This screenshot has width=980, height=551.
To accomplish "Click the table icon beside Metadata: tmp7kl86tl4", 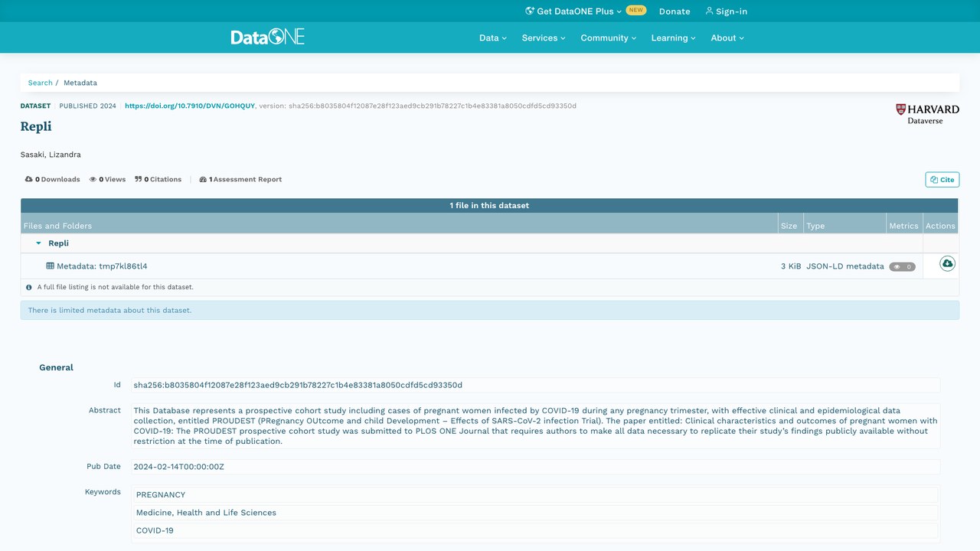I will [x=51, y=266].
